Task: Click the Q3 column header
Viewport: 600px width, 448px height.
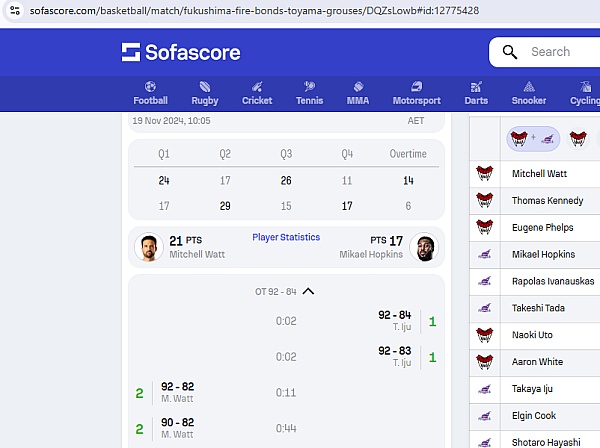Action: [x=286, y=154]
